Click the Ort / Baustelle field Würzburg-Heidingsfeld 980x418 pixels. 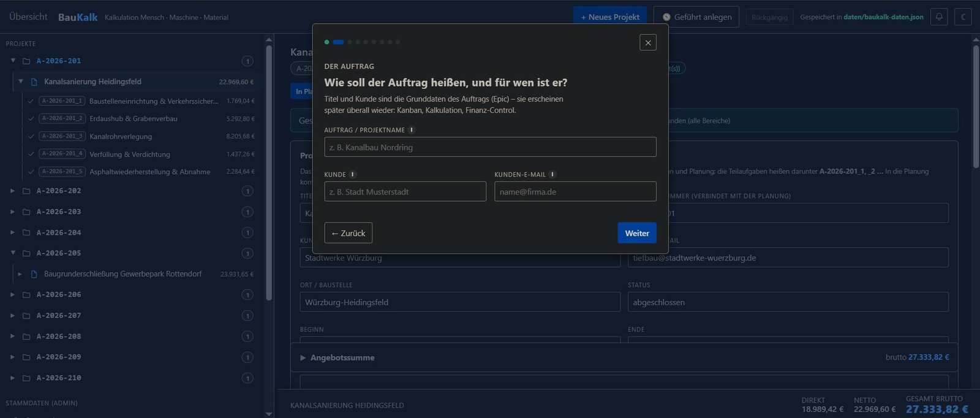point(460,302)
